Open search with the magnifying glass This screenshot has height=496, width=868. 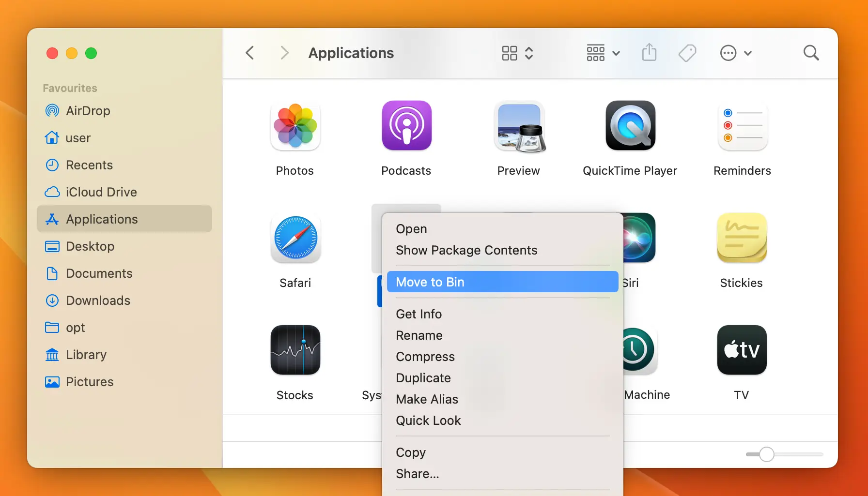[811, 53]
